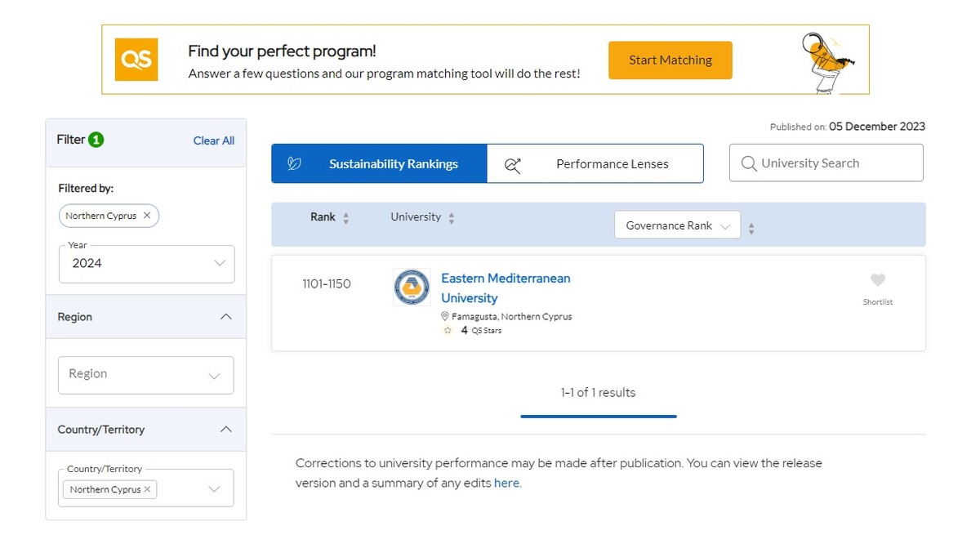Open the Region dropdown field
Image resolution: width=980 pixels, height=553 pixels.
point(146,375)
